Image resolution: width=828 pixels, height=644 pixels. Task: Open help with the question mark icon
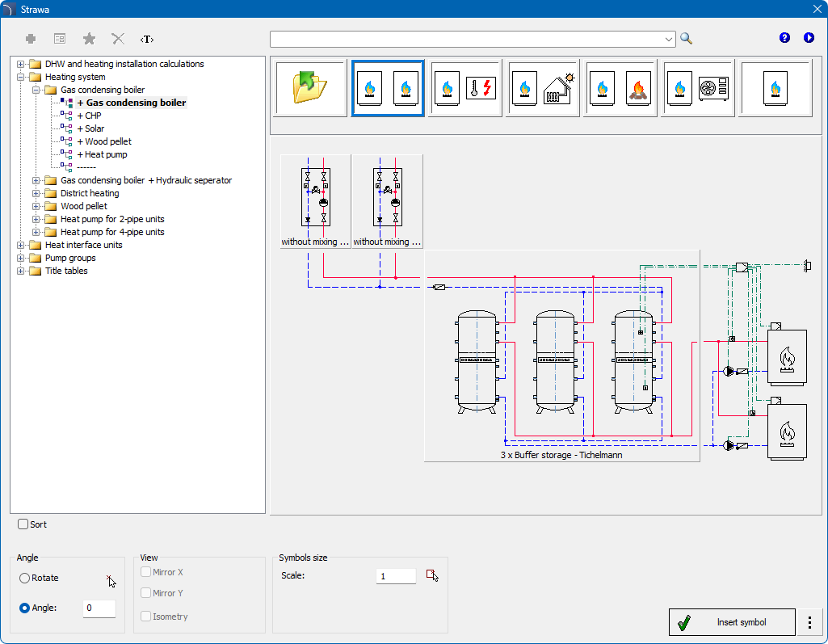click(x=784, y=38)
